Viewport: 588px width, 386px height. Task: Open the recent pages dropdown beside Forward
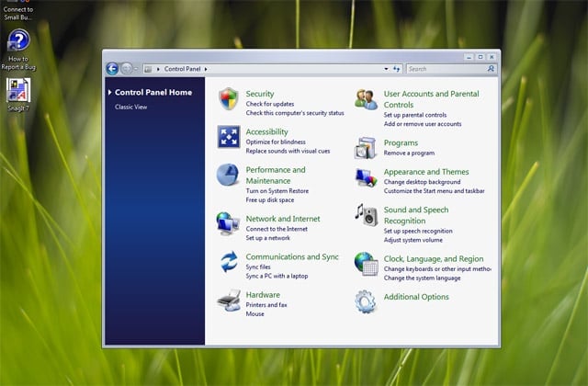(x=136, y=69)
